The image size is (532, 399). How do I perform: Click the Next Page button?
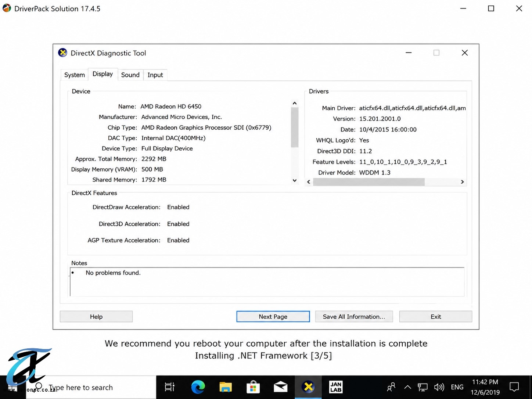[x=273, y=317]
